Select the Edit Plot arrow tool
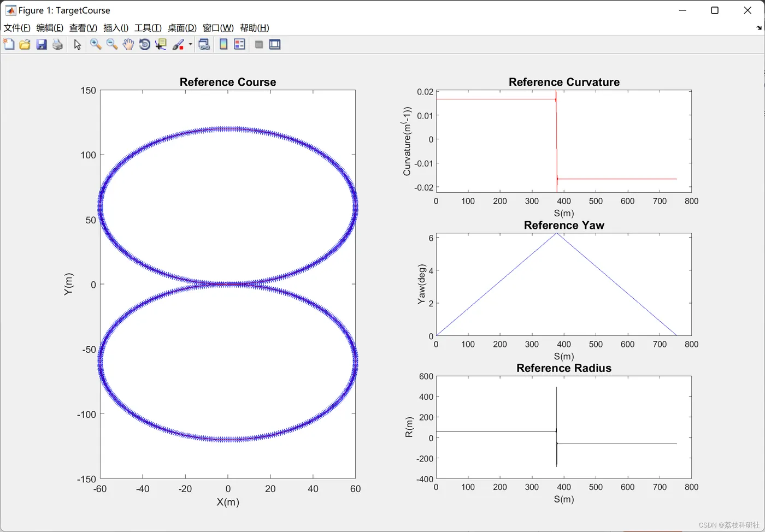This screenshot has height=532, width=765. click(x=78, y=45)
